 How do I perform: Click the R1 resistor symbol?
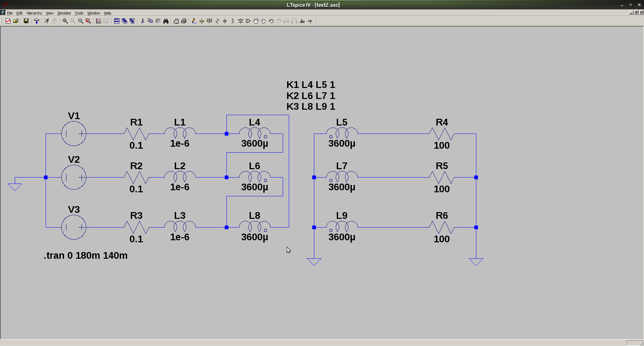pyautogui.click(x=136, y=134)
